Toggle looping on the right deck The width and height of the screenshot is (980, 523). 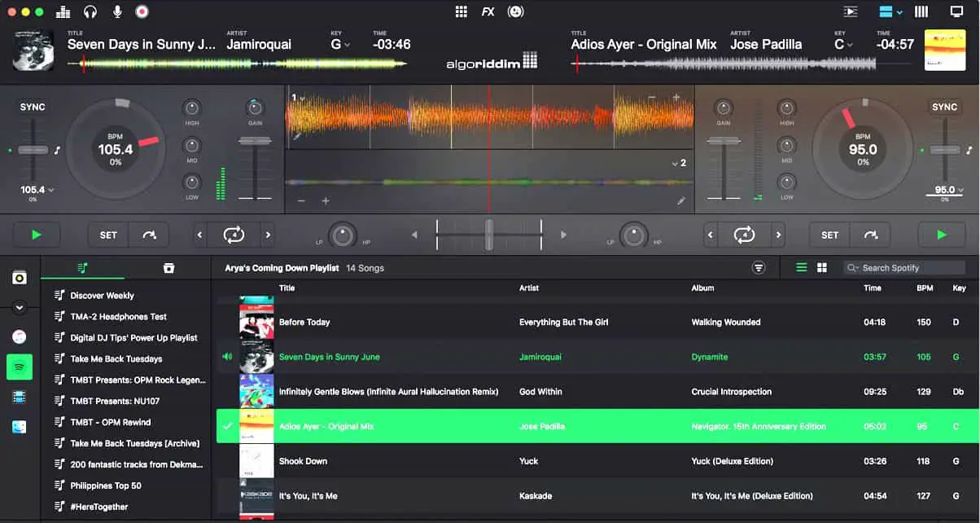(x=743, y=235)
